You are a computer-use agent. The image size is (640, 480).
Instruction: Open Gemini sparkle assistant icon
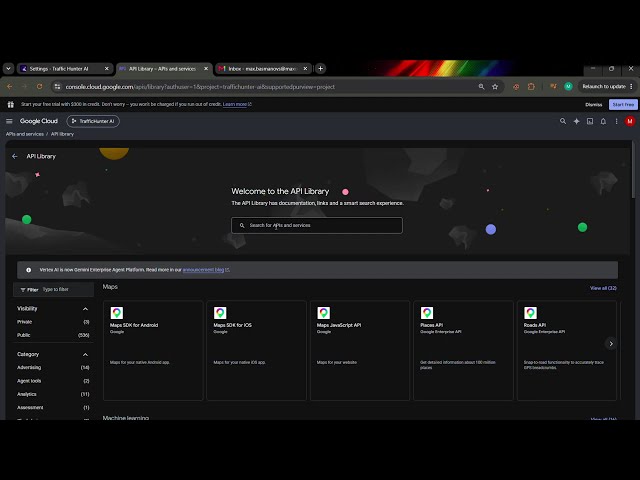tap(576, 121)
